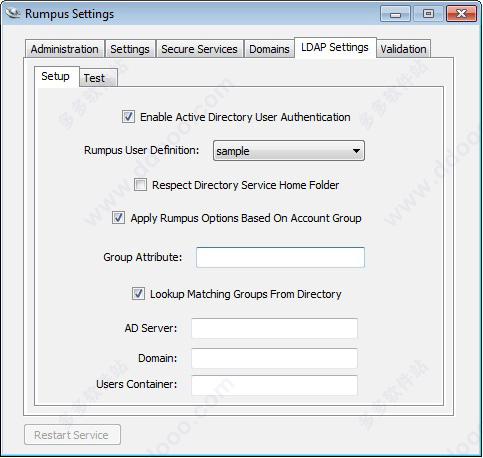
Task: Select the Users Container field
Action: click(274, 385)
